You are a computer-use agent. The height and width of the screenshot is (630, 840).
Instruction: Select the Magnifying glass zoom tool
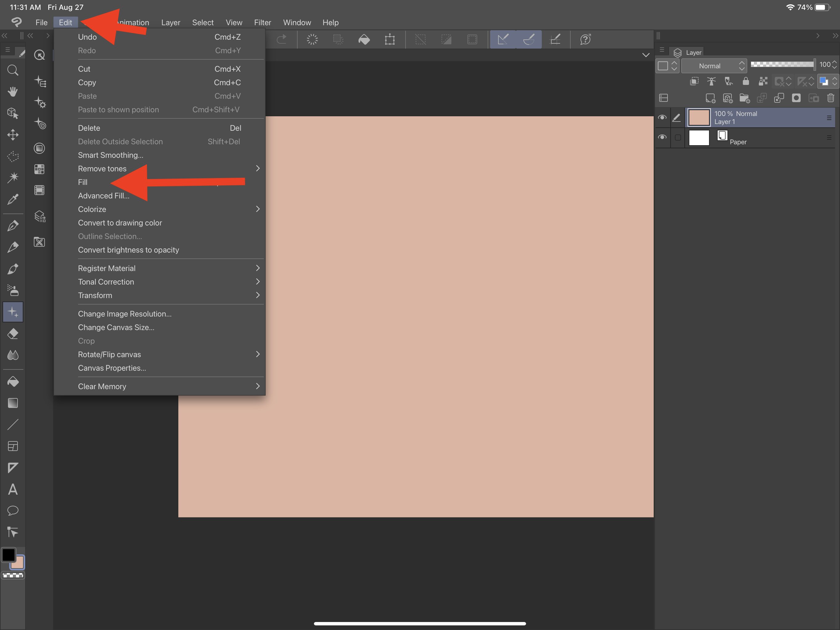(x=13, y=70)
